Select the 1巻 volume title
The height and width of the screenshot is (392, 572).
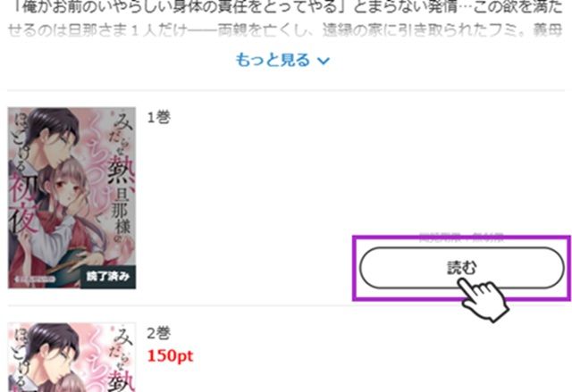[x=158, y=117]
